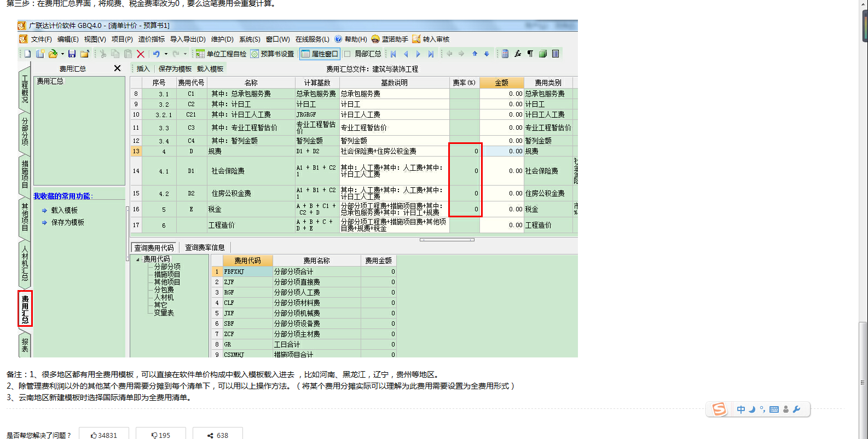868x439 pixels.
Task: Click the blue move-up arrow icon
Action: click(475, 54)
